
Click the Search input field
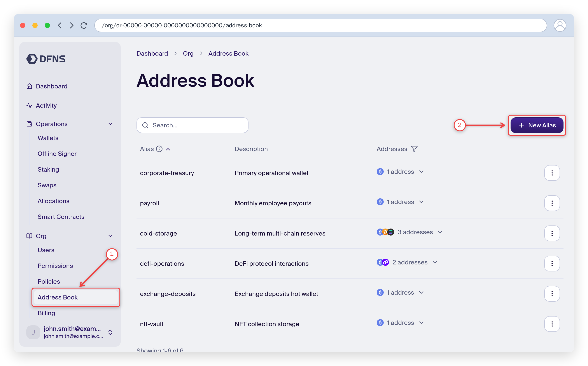pos(192,125)
